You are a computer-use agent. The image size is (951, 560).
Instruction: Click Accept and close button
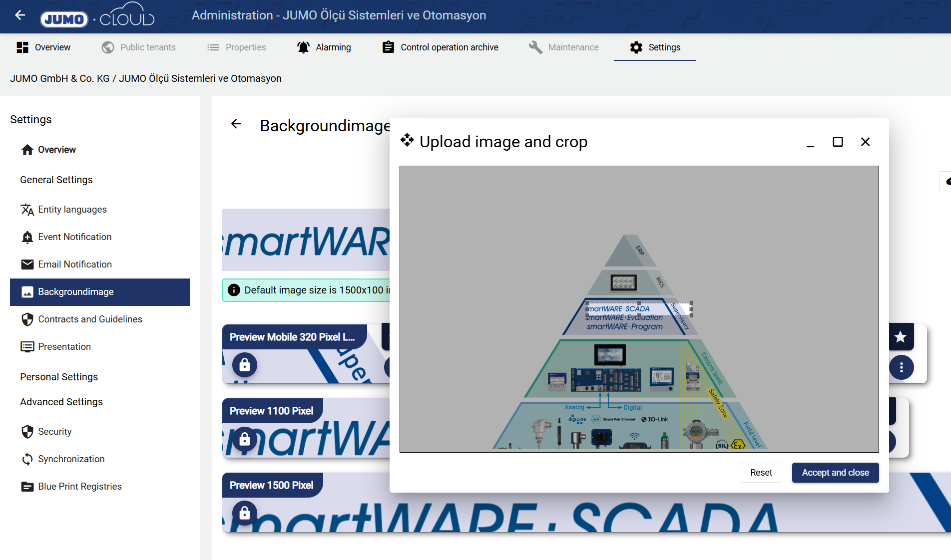[835, 473]
